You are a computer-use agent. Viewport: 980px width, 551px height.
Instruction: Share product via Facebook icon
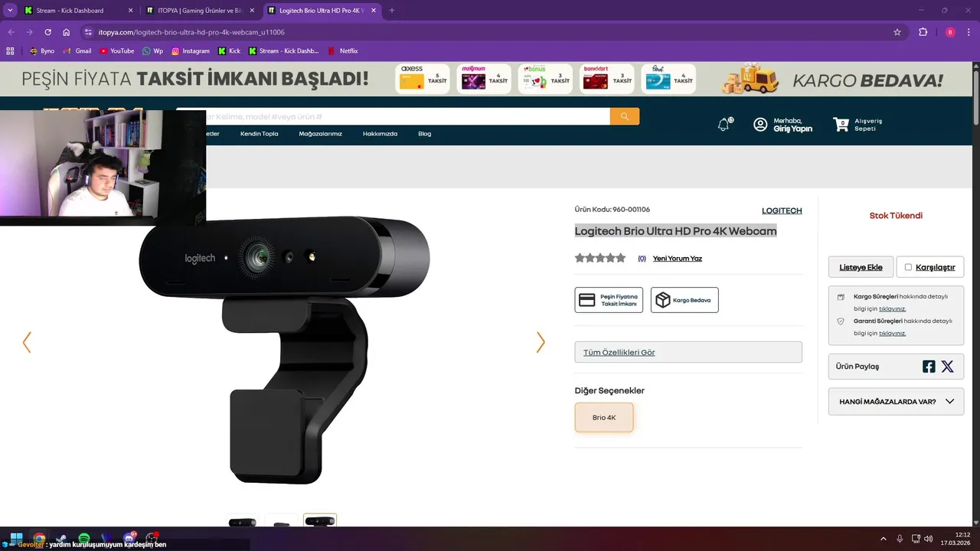tap(929, 367)
